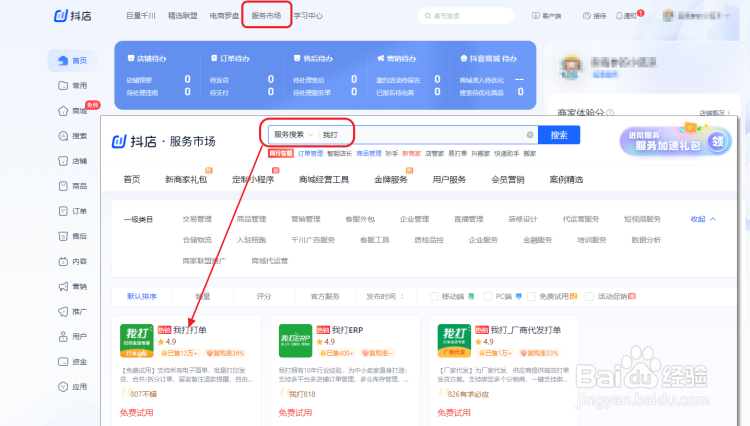Click the 抖店·服务市场 logo

coord(164,142)
